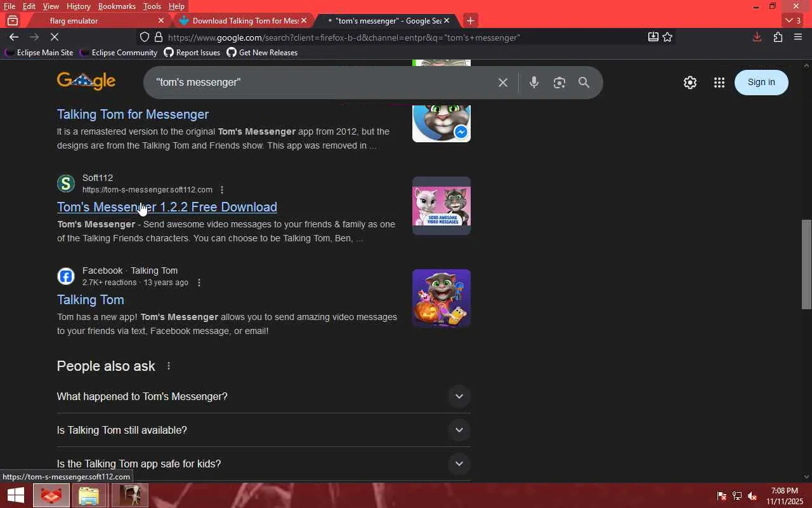Open the View menu
The width and height of the screenshot is (812, 508).
click(51, 6)
